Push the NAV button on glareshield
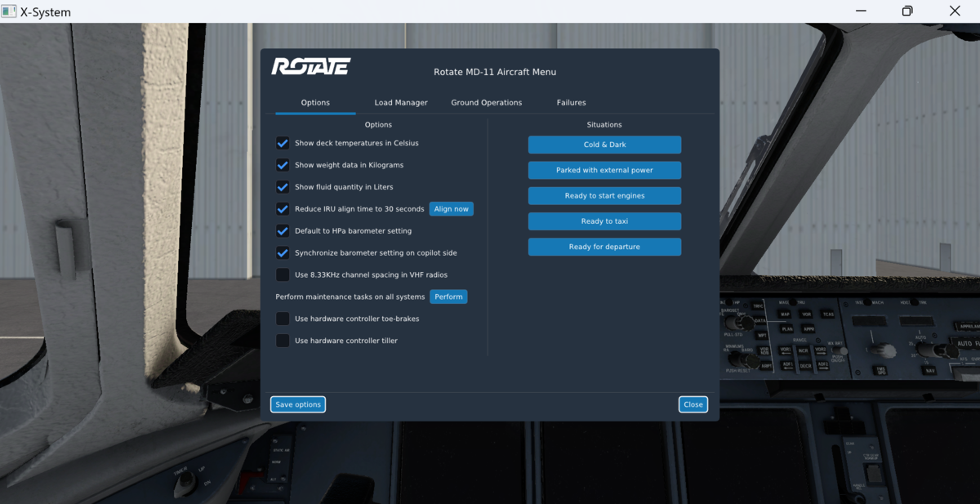Viewport: 980px width, 504px height. pyautogui.click(x=930, y=371)
